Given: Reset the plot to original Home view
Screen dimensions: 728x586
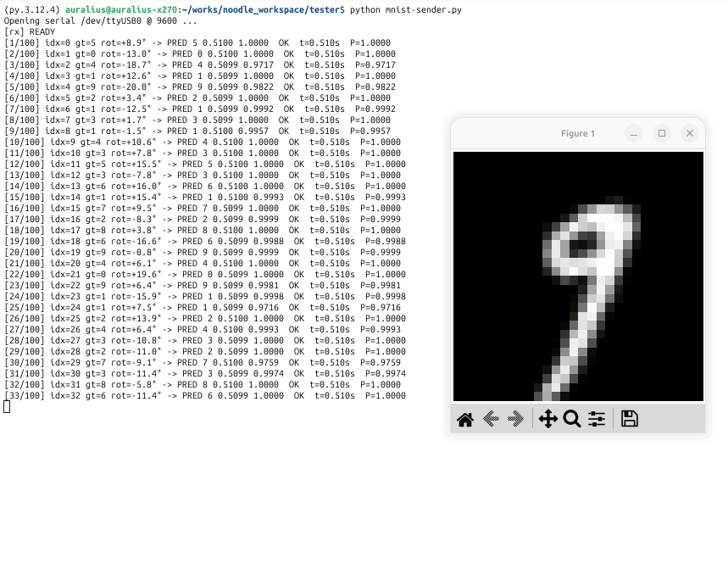Looking at the screenshot, I should tap(465, 419).
